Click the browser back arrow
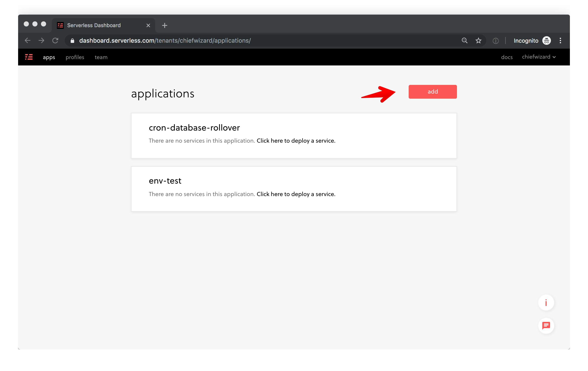The width and height of the screenshot is (588, 371). pyautogui.click(x=28, y=41)
